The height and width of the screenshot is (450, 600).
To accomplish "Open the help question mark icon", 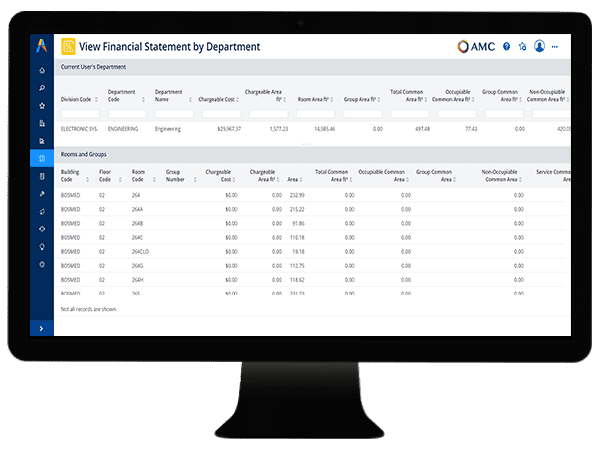I will [x=507, y=46].
